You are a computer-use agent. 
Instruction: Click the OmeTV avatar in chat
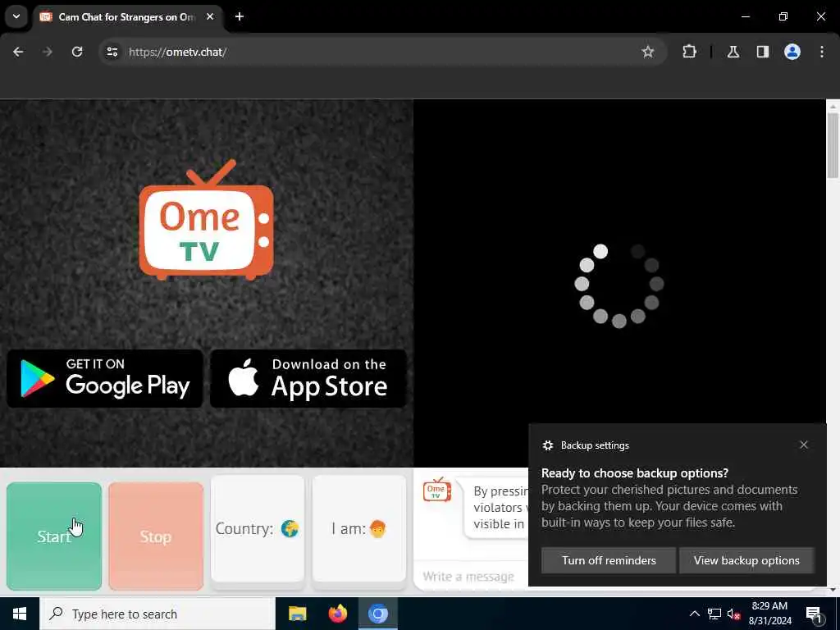click(x=436, y=489)
